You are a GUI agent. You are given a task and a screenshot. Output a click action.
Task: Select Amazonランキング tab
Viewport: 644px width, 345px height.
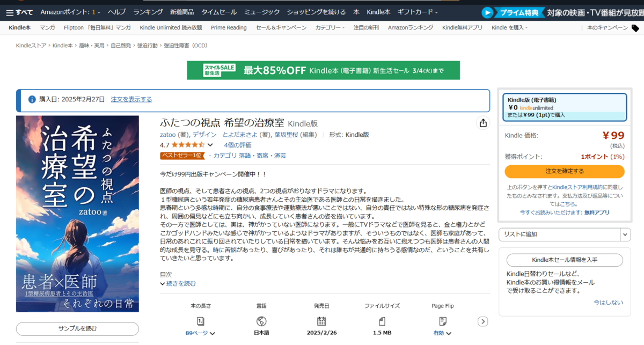tap(410, 28)
